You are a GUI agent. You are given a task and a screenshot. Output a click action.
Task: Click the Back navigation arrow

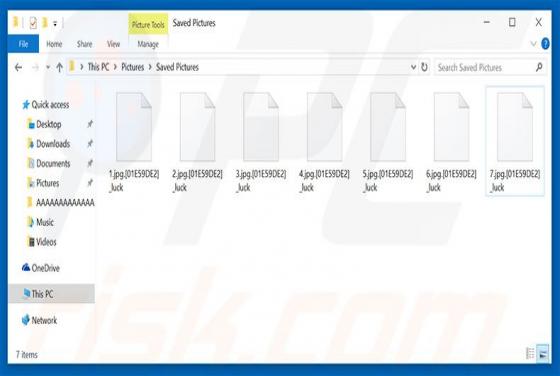(19, 67)
